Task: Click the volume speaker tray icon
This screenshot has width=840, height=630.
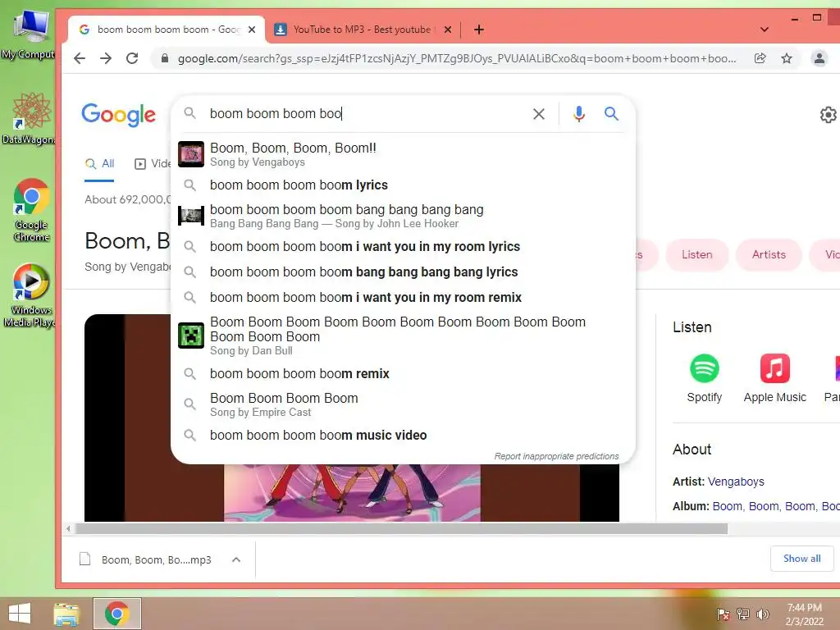Action: point(763,614)
